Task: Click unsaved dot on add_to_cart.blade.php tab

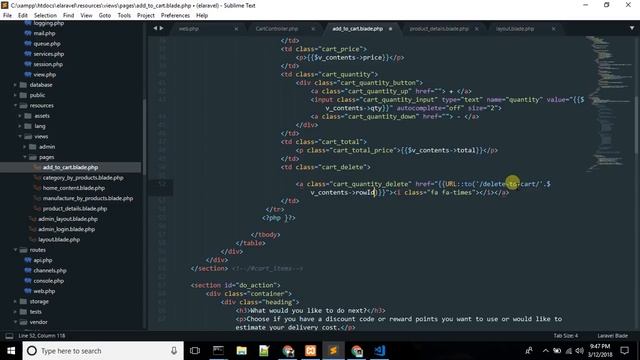Action: 390,29
